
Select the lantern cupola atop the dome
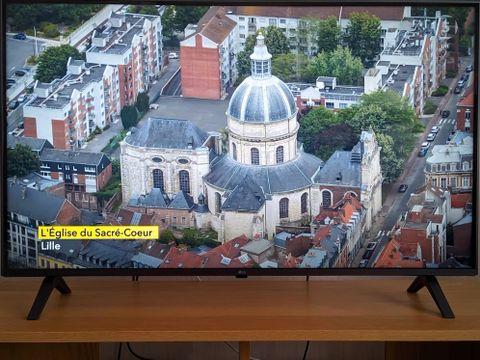tap(261, 57)
